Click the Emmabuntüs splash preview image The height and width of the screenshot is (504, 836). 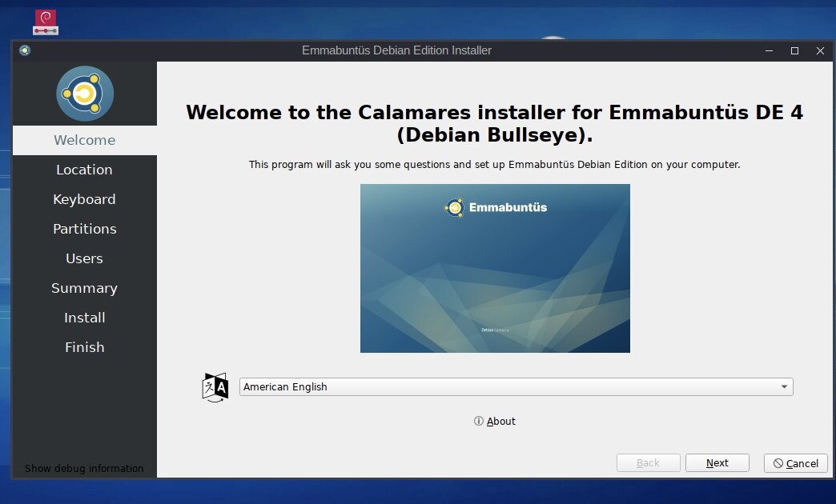point(496,269)
